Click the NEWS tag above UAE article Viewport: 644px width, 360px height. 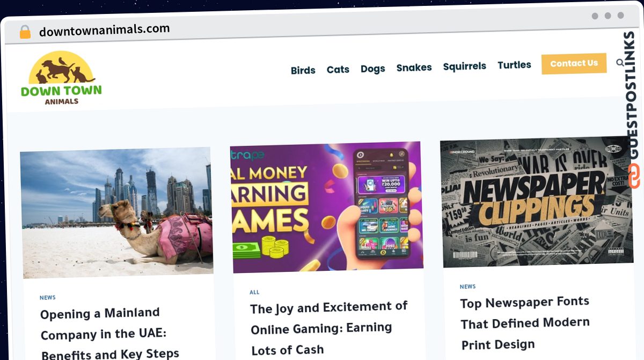click(x=47, y=298)
